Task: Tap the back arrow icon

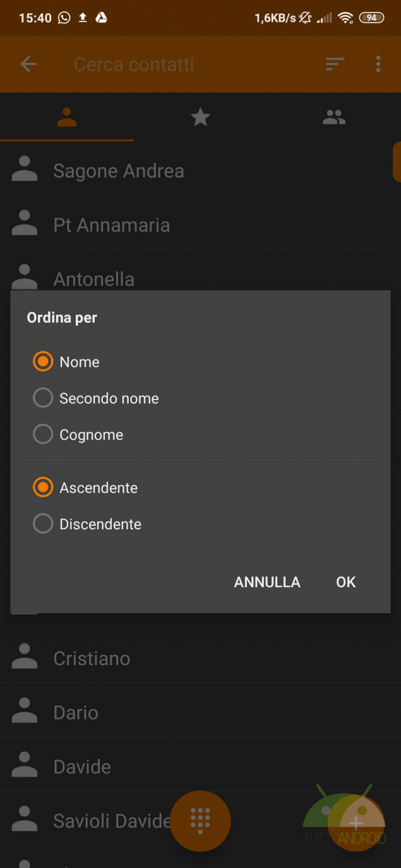Action: tap(28, 64)
